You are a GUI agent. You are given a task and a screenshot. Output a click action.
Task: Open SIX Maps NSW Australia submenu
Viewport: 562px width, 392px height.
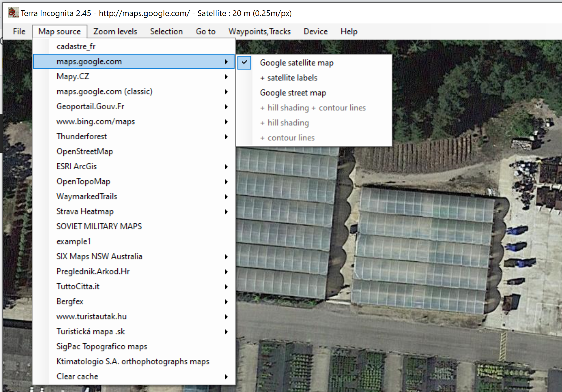coord(134,256)
